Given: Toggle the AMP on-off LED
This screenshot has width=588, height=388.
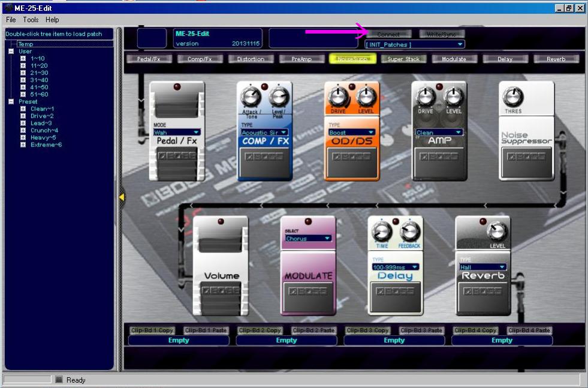Looking at the screenshot, I should click(x=439, y=87).
